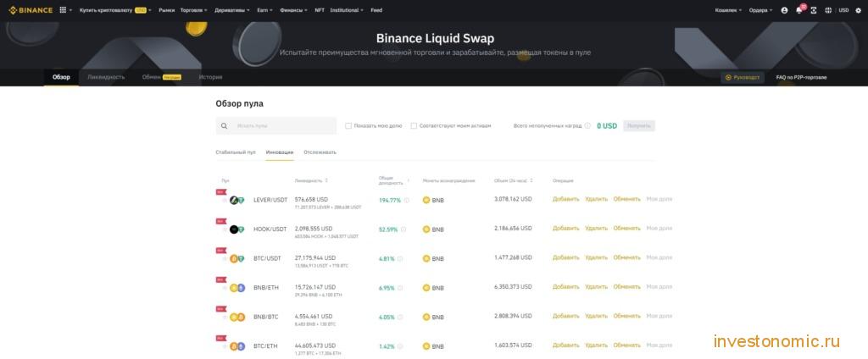Click the search magnifier icon in pool search
Image resolution: width=868 pixels, height=359 pixels.
[x=224, y=125]
